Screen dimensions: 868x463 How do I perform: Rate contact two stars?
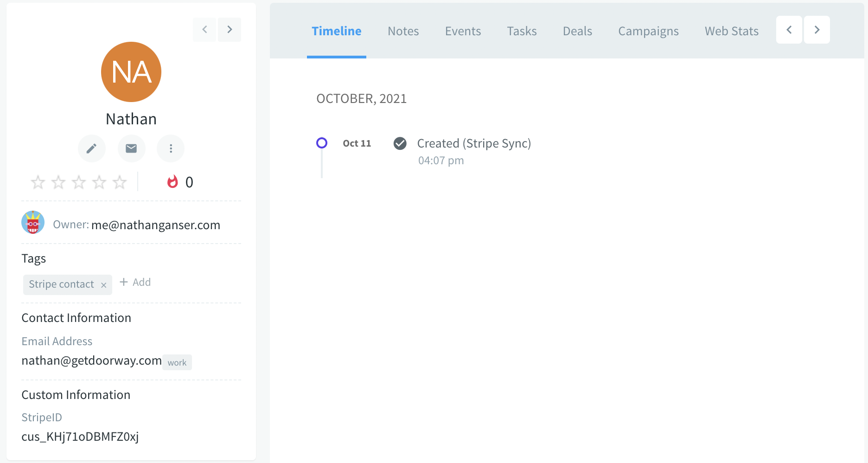(x=58, y=182)
